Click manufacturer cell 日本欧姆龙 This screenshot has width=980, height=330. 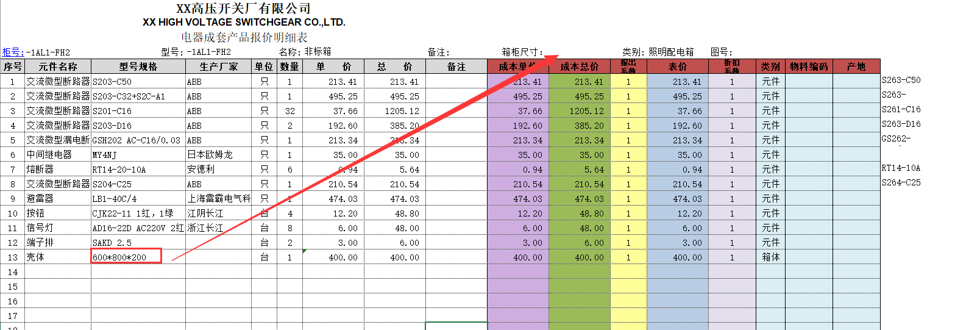219,155
